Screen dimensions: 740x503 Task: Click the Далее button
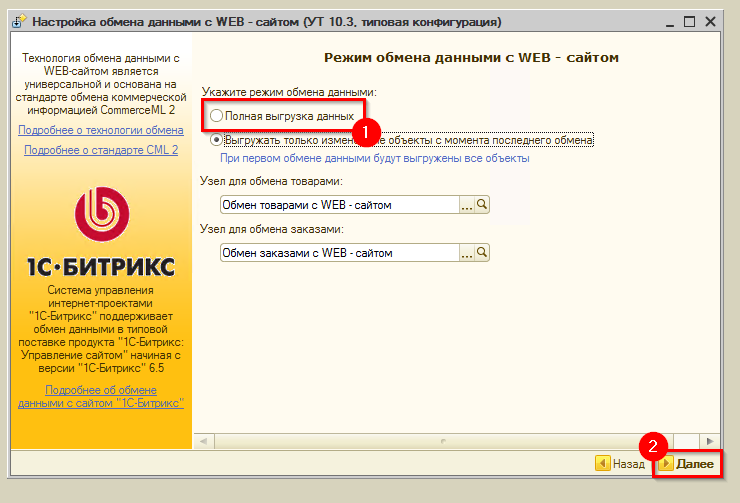pyautogui.click(x=689, y=464)
